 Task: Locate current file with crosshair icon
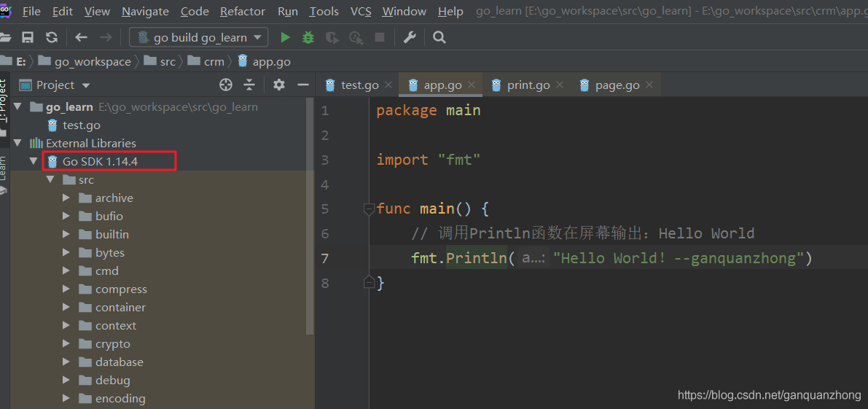pos(226,85)
